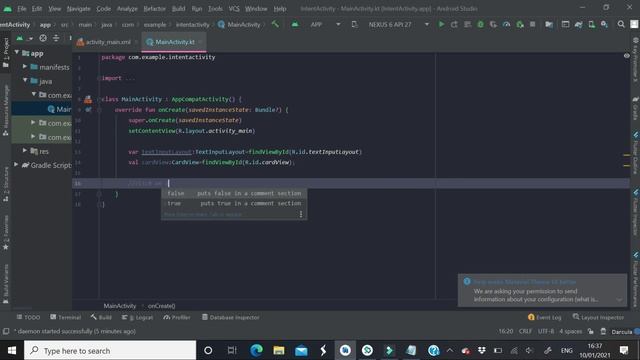Open the TODO tool window
Image resolution: width=640 pixels, height=360 pixels.
pyautogui.click(x=28, y=317)
